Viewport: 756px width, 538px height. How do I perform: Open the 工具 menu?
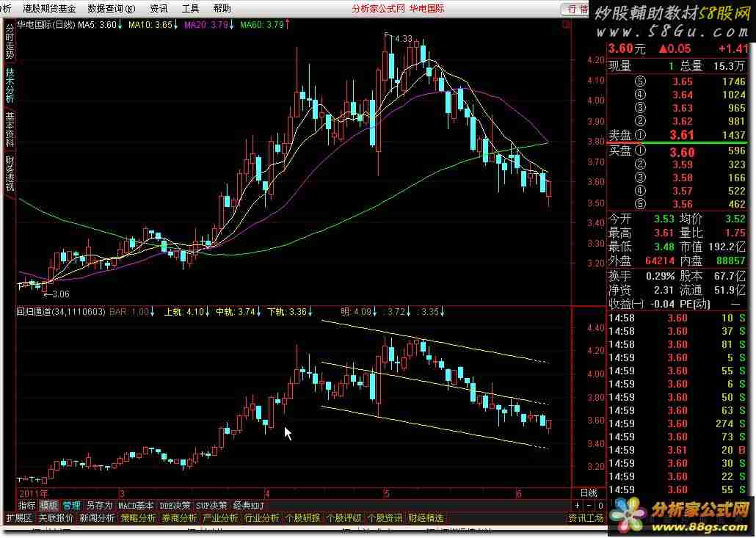tap(190, 9)
